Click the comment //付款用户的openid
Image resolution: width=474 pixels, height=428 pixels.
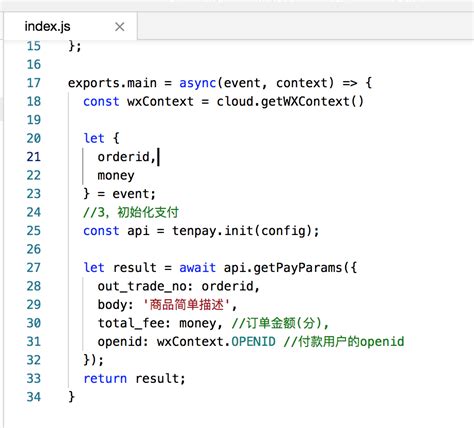[344, 342]
